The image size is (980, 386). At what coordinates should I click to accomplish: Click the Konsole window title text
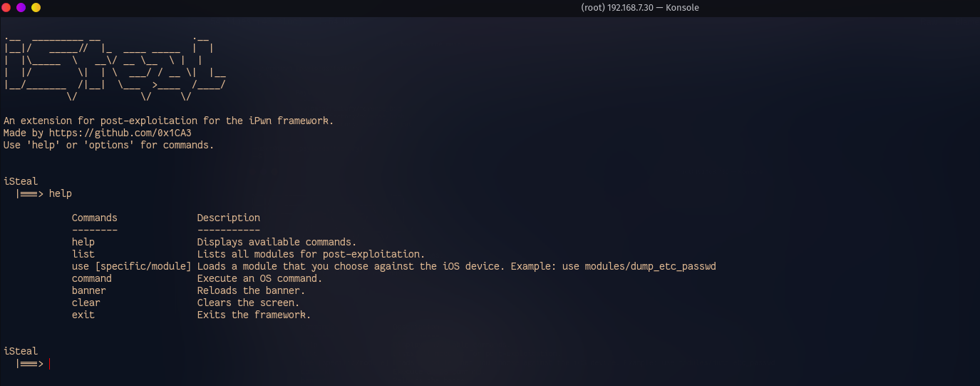point(640,8)
